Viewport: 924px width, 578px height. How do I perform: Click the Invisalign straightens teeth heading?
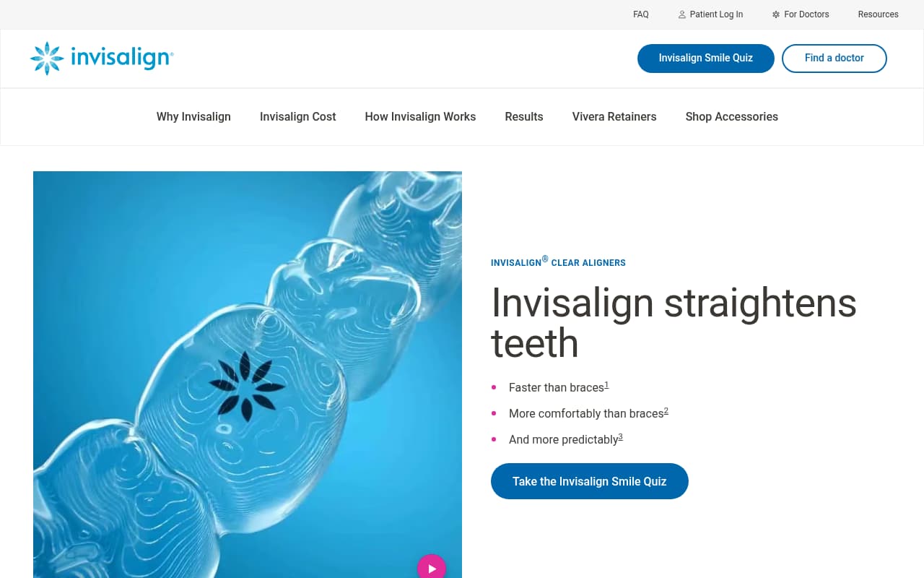pos(674,322)
